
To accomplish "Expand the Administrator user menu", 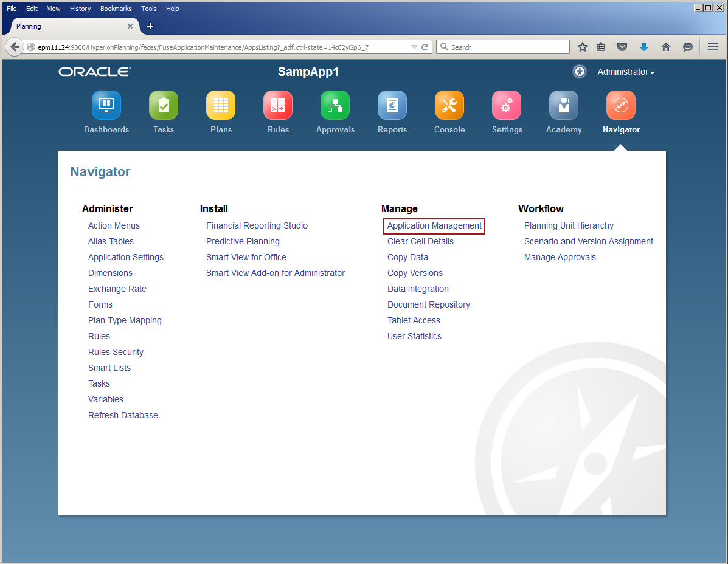I will pyautogui.click(x=626, y=72).
